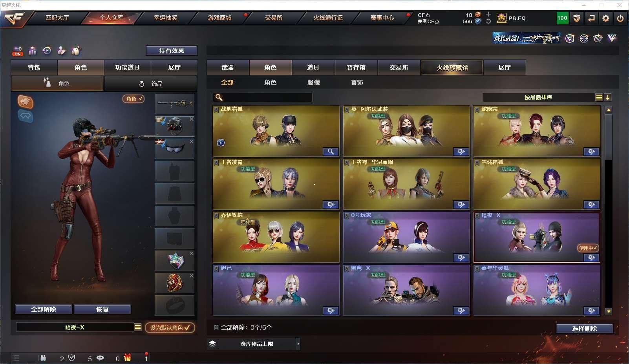The height and width of the screenshot is (364, 629).
Task: Click the 设为默认角色 button
Action: pyautogui.click(x=170, y=327)
